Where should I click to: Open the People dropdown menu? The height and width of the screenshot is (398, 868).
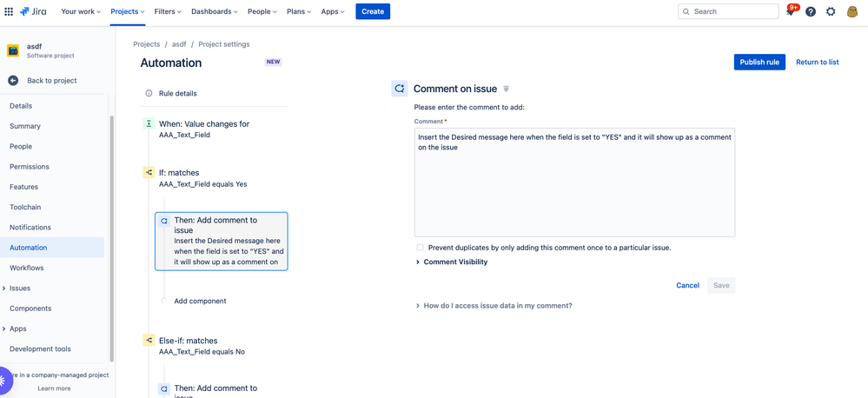point(262,11)
